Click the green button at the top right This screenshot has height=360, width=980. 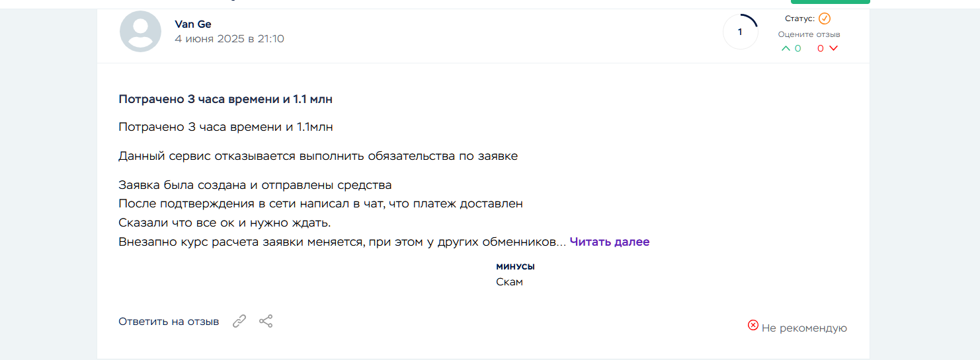pyautogui.click(x=830, y=2)
